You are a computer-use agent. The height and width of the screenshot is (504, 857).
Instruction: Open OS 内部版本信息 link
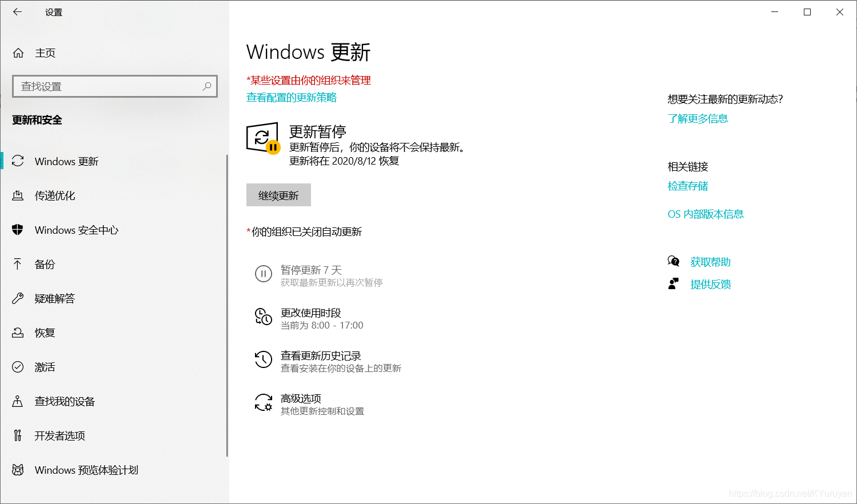click(705, 214)
